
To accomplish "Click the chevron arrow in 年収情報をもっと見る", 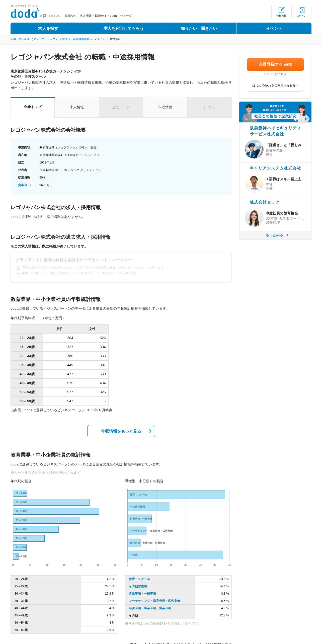I will point(150,431).
